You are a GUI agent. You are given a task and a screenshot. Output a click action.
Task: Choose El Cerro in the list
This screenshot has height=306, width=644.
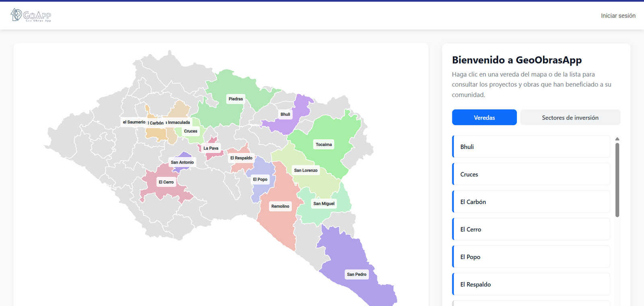point(531,229)
